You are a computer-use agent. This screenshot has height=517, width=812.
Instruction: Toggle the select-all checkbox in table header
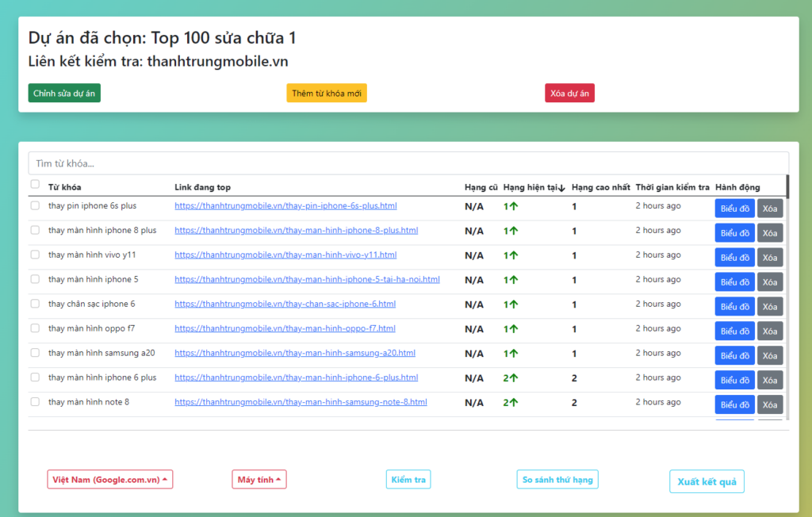coord(34,185)
